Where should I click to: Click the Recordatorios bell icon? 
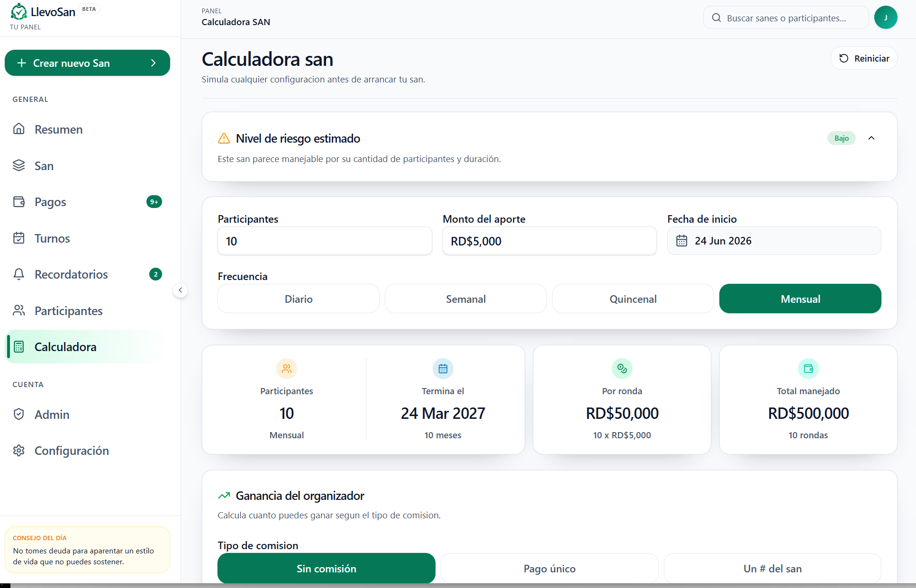[19, 274]
